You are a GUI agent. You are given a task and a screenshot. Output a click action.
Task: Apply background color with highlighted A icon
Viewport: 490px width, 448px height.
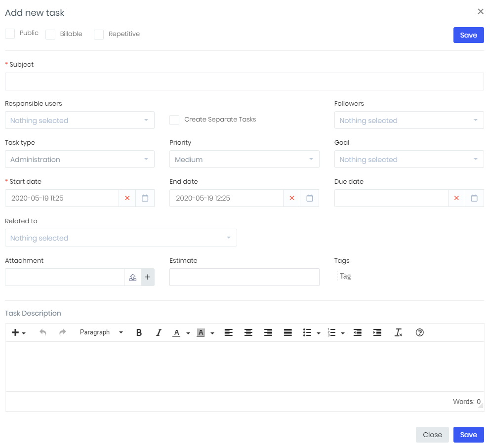coord(201,332)
